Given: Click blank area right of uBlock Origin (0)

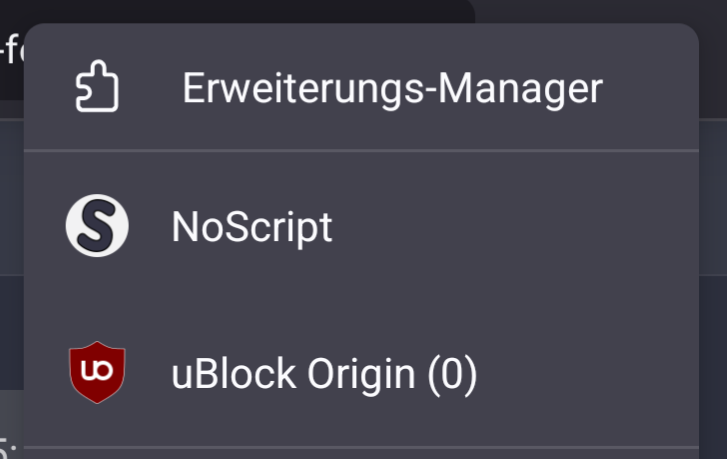Looking at the screenshot, I should click(584, 373).
